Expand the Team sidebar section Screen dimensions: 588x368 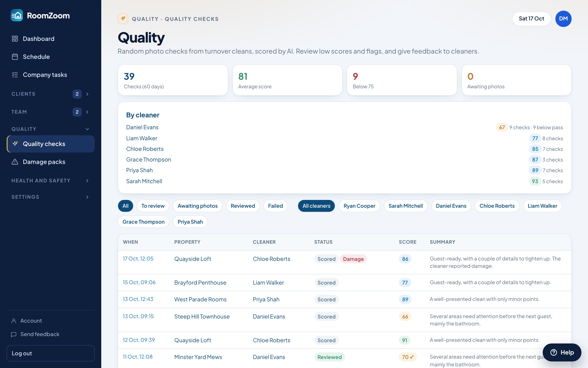[51, 112]
